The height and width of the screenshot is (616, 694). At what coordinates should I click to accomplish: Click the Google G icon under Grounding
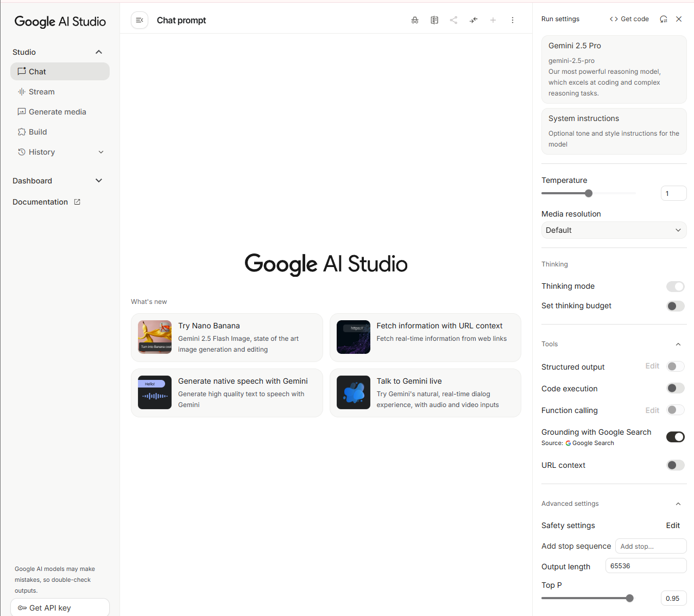pos(568,443)
